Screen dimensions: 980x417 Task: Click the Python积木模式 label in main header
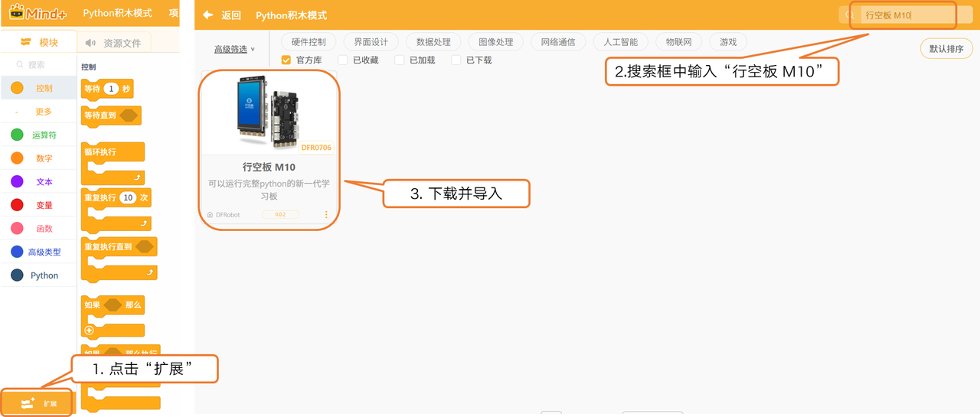(117, 13)
